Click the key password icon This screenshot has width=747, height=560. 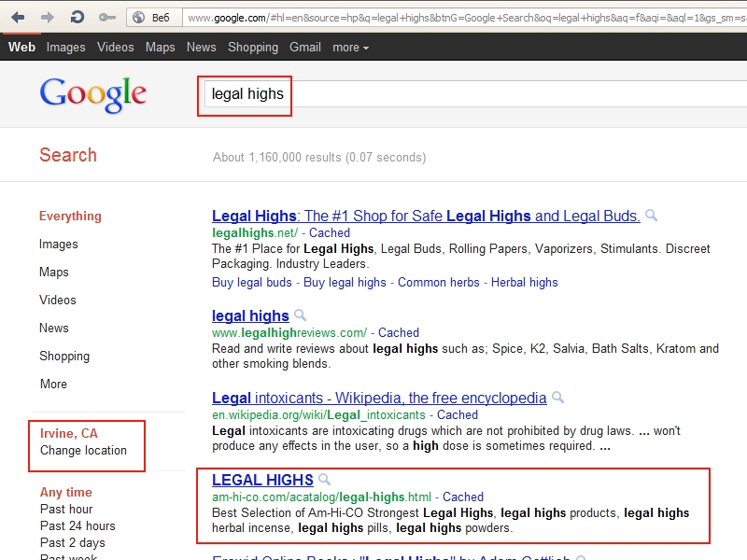pyautogui.click(x=107, y=18)
